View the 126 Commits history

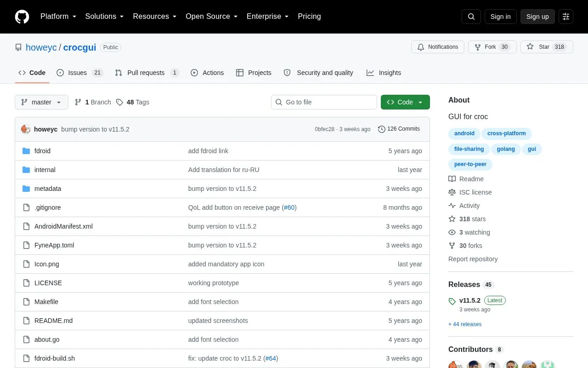click(x=399, y=129)
